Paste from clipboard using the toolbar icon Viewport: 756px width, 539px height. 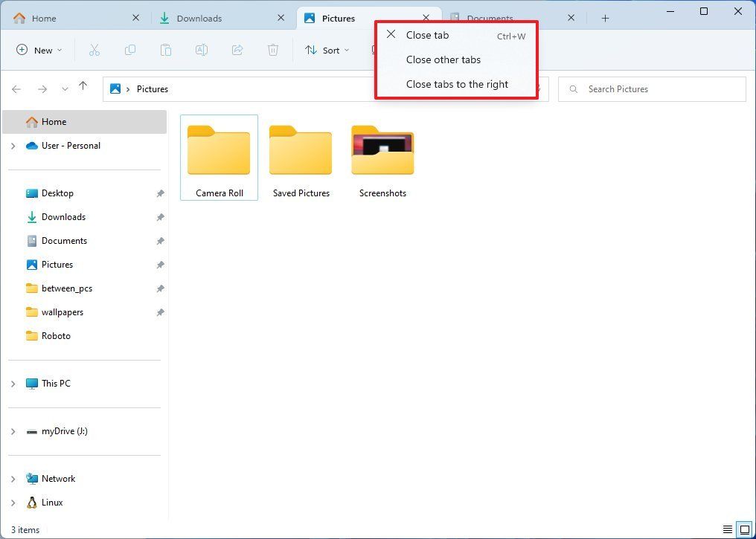[166, 50]
